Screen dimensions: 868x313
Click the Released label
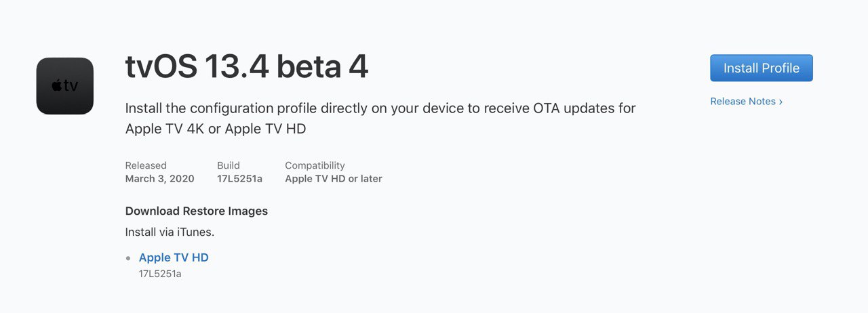pos(146,165)
